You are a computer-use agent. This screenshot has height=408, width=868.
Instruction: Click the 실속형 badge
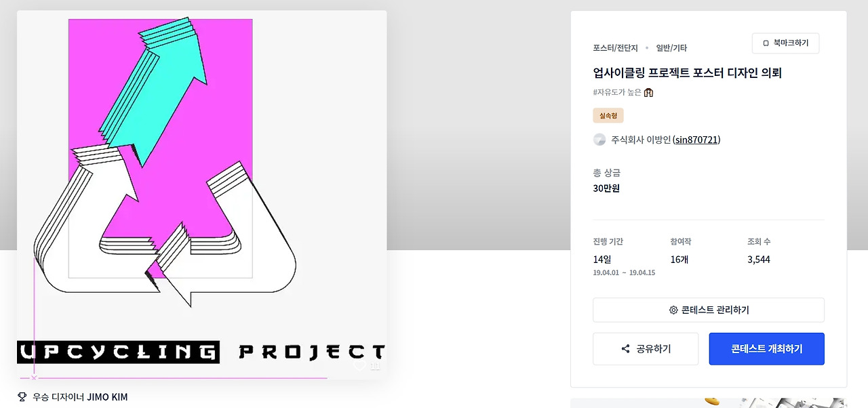click(x=608, y=116)
